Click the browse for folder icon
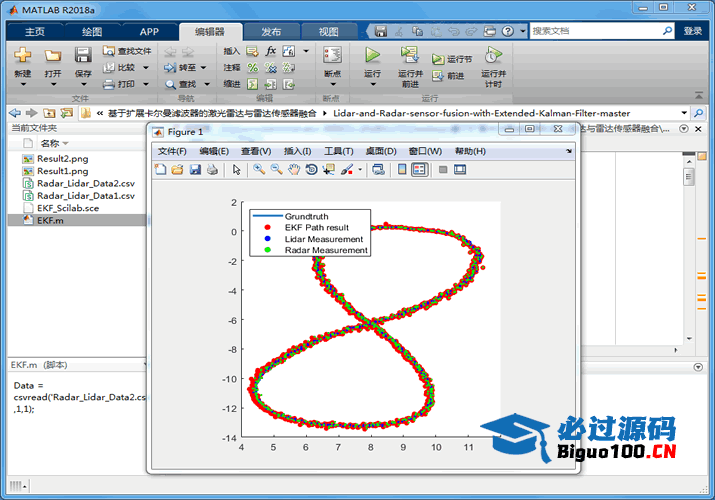Image resolution: width=715 pixels, height=500 pixels. coord(67,113)
